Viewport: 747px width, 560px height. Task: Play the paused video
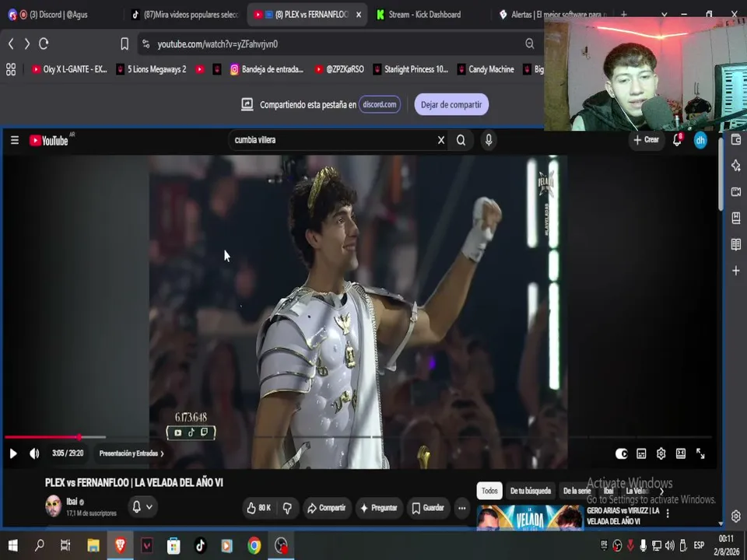point(13,453)
